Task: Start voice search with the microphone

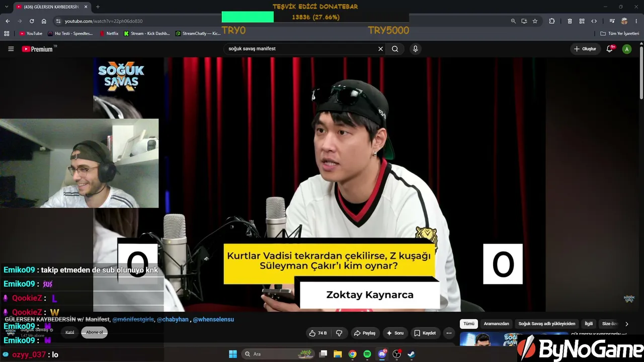Action: click(x=415, y=49)
